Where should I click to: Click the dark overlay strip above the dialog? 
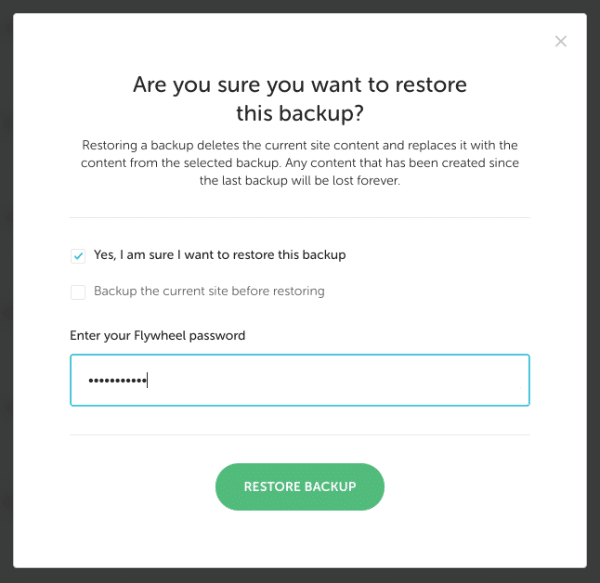click(300, 6)
